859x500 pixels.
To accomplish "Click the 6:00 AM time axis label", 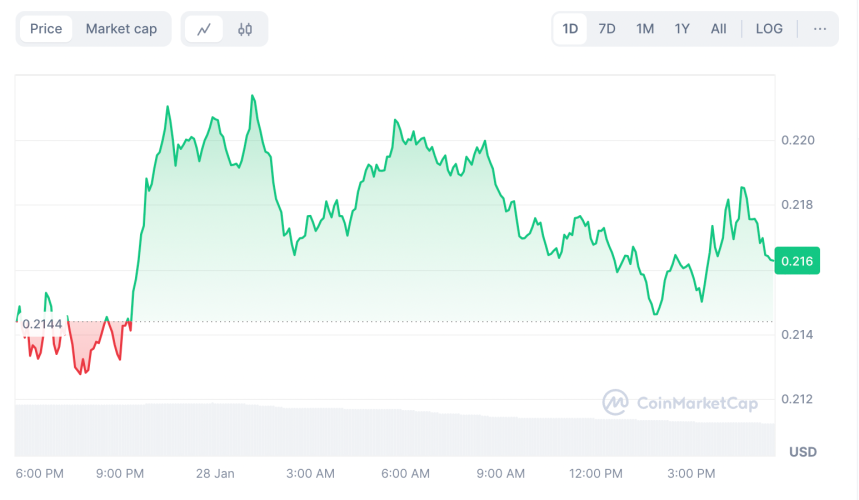I will coord(405,473).
